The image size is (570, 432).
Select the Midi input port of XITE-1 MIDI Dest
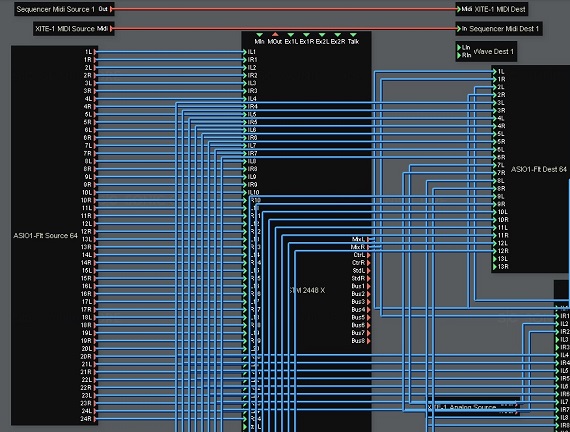pos(459,9)
